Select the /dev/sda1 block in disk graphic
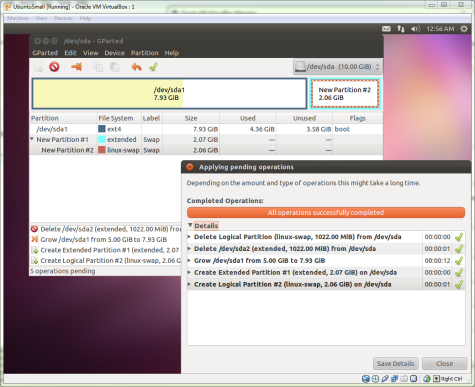This screenshot has width=475, height=387. pyautogui.click(x=169, y=94)
